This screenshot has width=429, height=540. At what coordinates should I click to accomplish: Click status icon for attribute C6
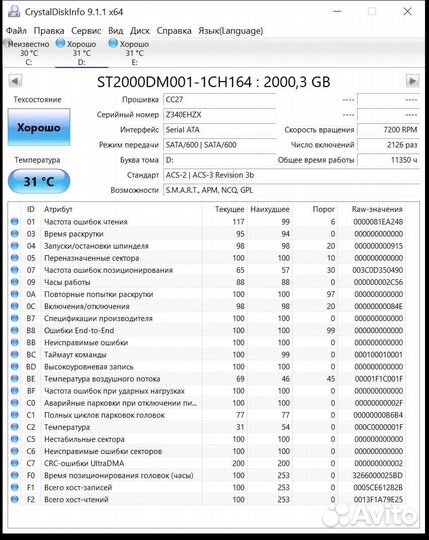click(x=15, y=451)
